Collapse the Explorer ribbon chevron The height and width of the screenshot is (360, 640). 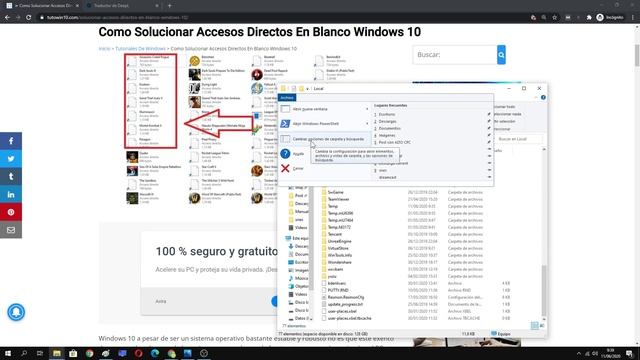[536, 98]
